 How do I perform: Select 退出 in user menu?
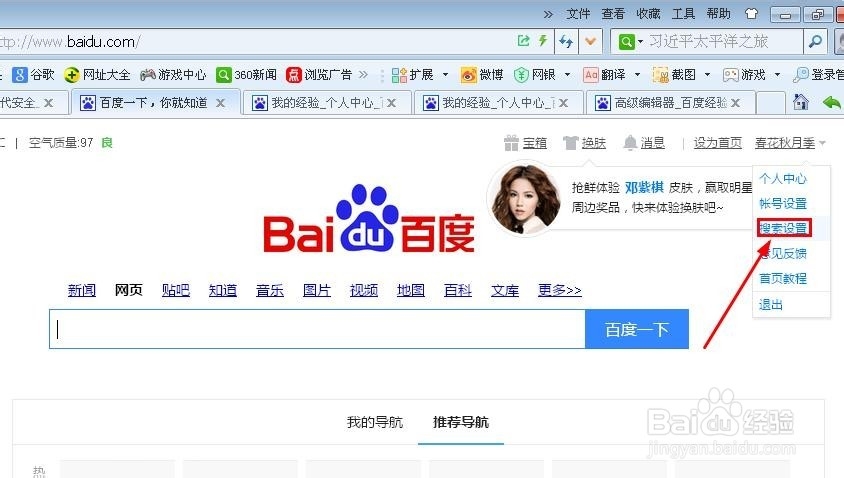[771, 305]
